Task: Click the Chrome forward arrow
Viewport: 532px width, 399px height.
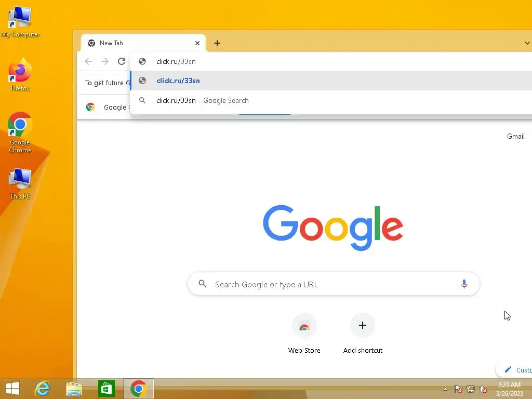Action: [105, 61]
